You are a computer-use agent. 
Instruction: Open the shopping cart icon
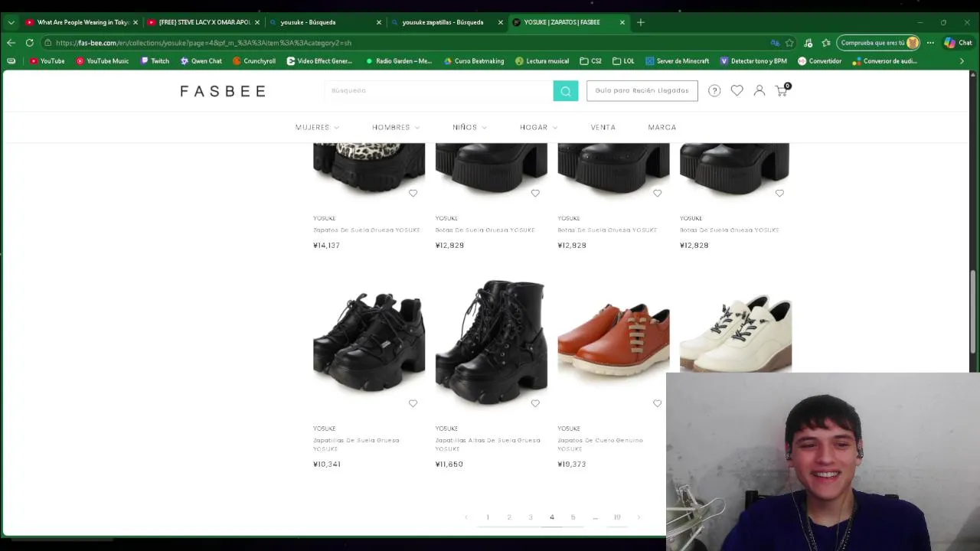pos(782,90)
